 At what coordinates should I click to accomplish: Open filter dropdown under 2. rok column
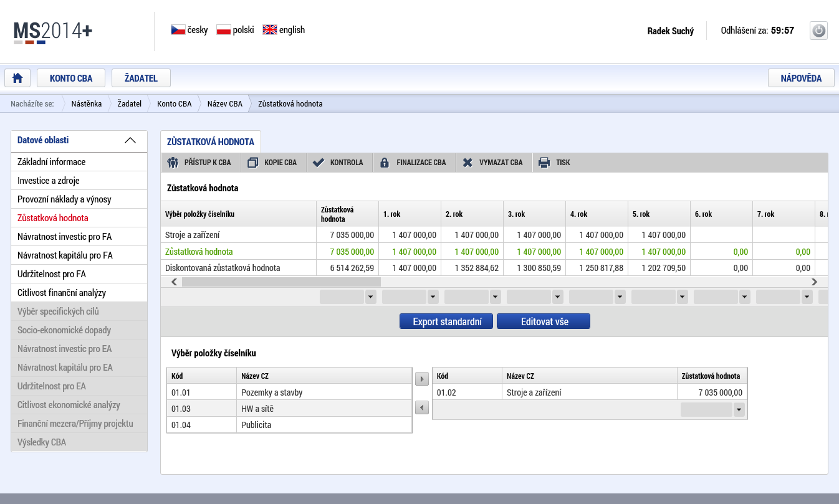tap(495, 297)
